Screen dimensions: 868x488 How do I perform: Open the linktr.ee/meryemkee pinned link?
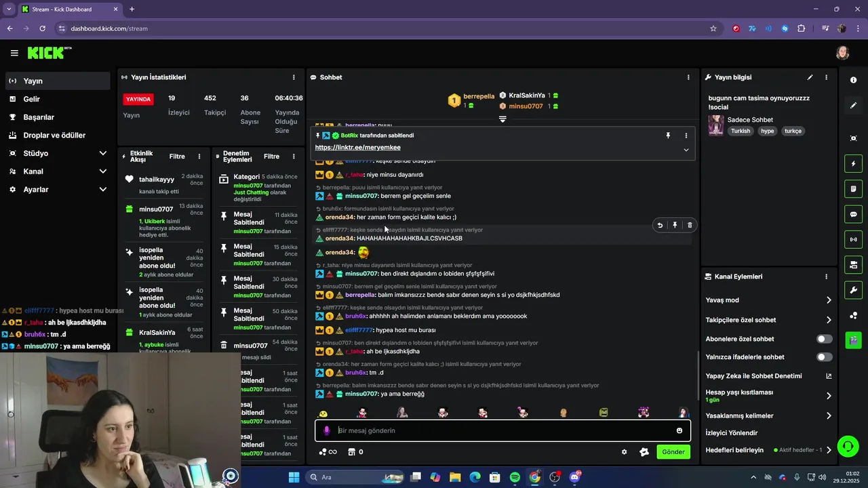tap(357, 147)
